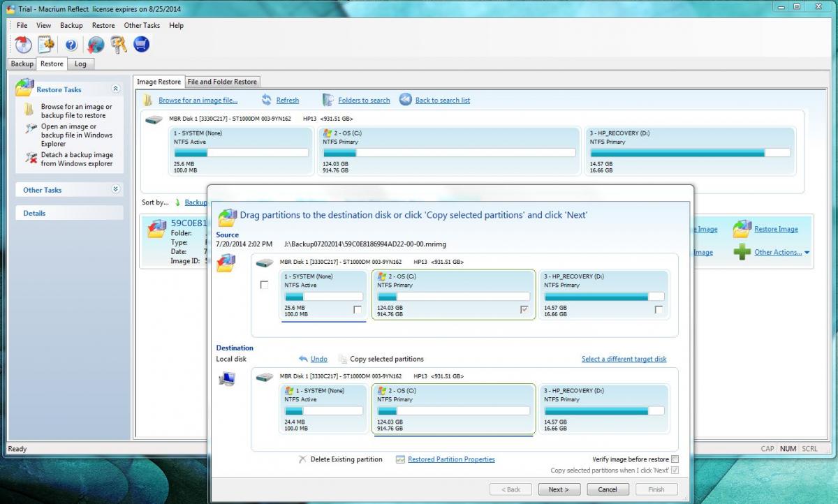The image size is (838, 504).
Task: Click the Restore Image folder icon
Action: [742, 229]
